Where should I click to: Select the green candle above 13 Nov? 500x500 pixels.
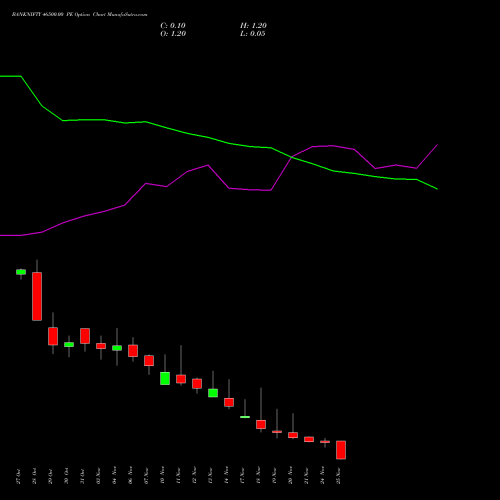tap(213, 393)
